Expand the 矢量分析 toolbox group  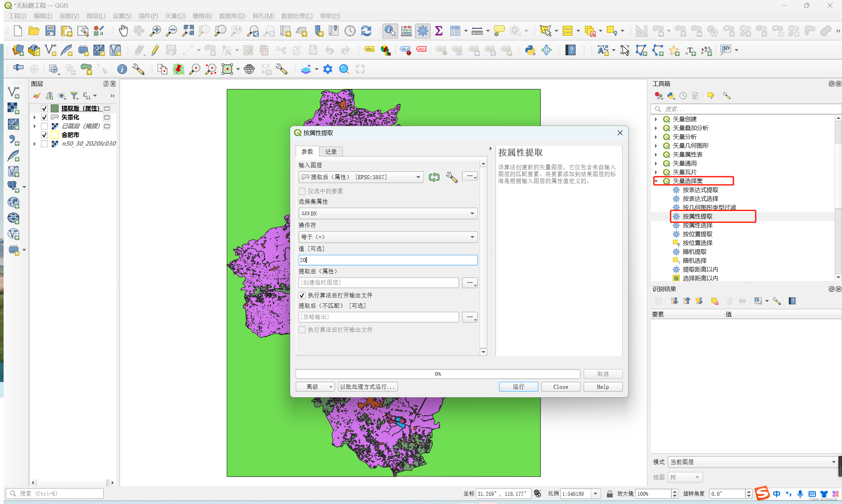tap(656, 137)
